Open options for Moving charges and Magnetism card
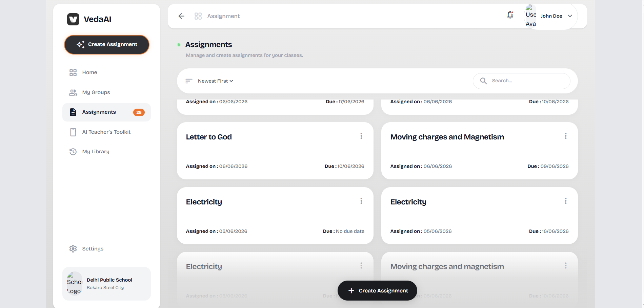Screen dimensions: 644x308 pyautogui.click(x=566, y=136)
